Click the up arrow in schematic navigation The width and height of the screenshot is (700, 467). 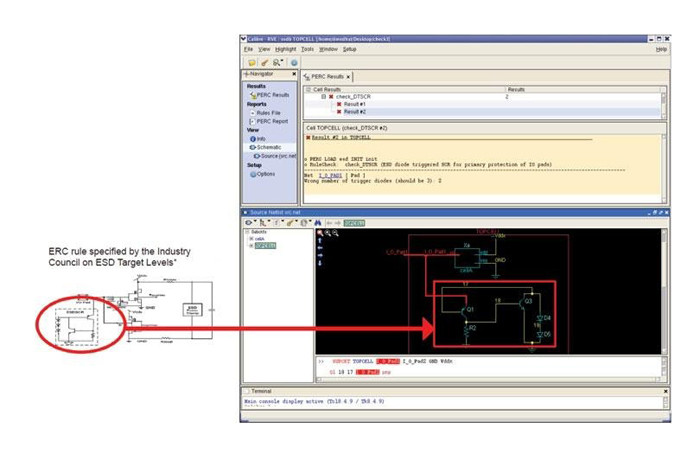pos(320,241)
